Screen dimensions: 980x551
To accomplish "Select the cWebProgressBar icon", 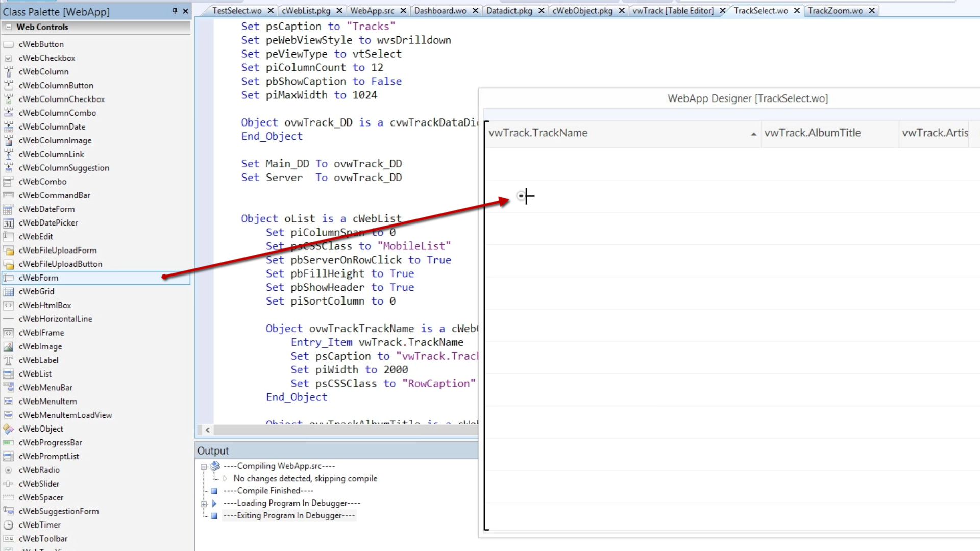I will [9, 443].
